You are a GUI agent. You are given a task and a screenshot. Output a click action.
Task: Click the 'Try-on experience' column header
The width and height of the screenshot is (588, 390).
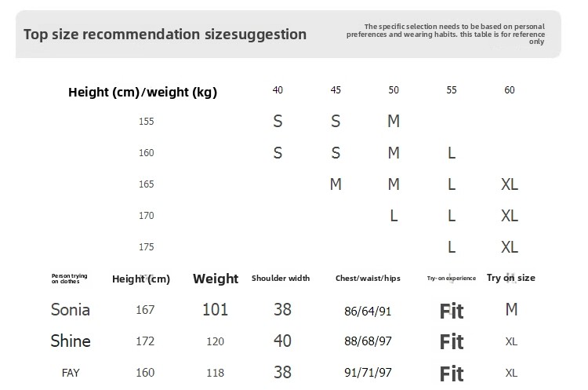tap(452, 279)
